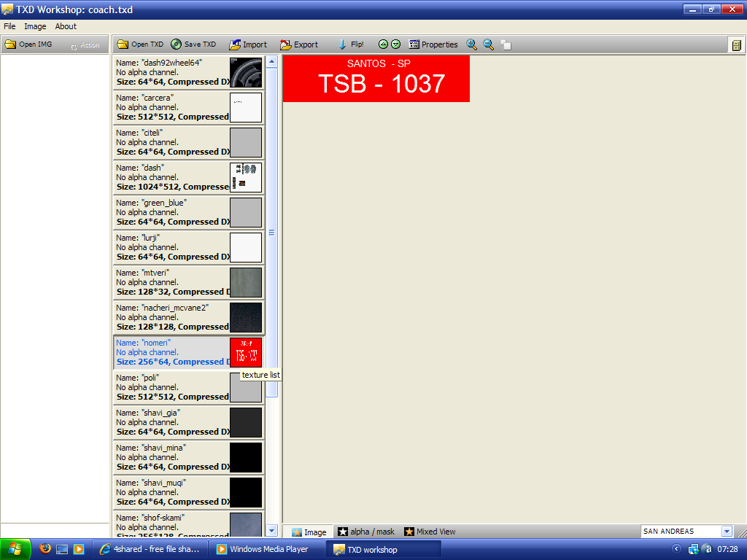This screenshot has height=560, width=747.
Task: Click the texture list scrollbar thumb
Action: coord(272,233)
